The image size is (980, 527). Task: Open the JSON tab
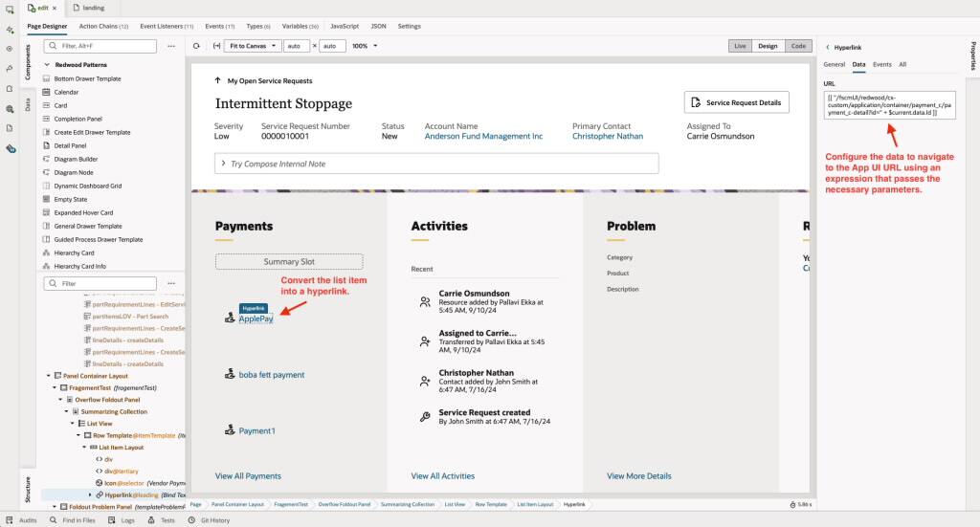pyautogui.click(x=378, y=26)
